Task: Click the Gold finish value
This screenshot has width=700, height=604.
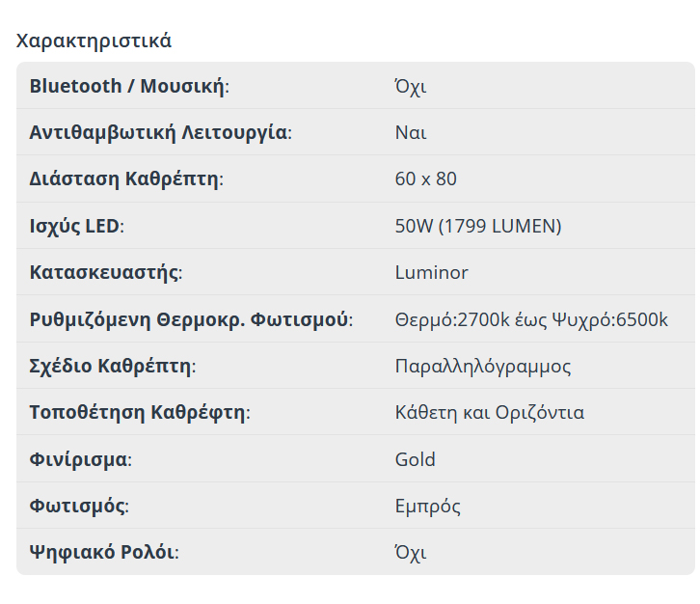Action: click(416, 459)
